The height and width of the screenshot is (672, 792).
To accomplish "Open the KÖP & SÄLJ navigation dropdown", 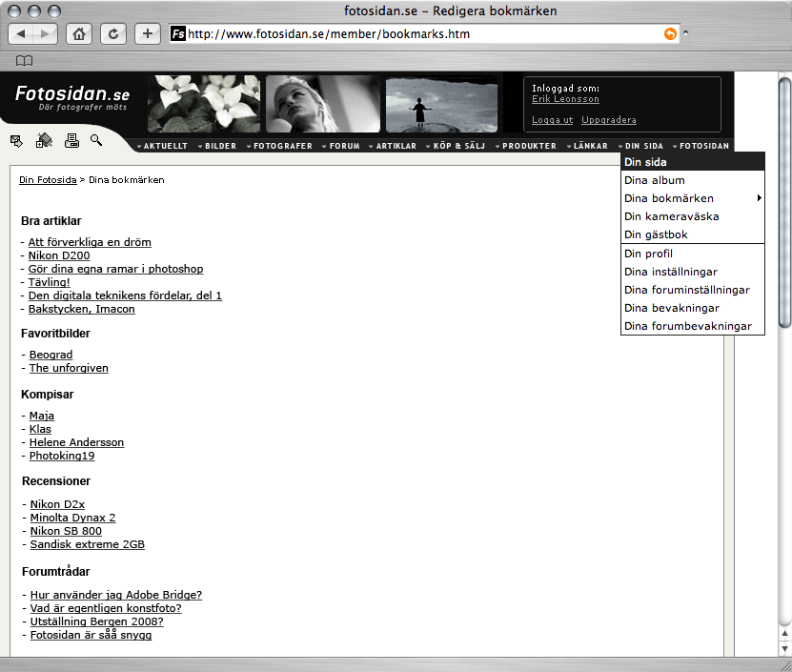I will (459, 146).
